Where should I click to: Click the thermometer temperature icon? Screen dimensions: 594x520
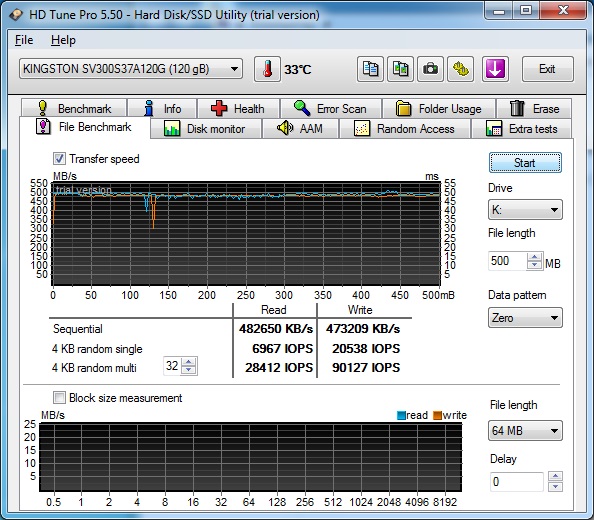(267, 69)
